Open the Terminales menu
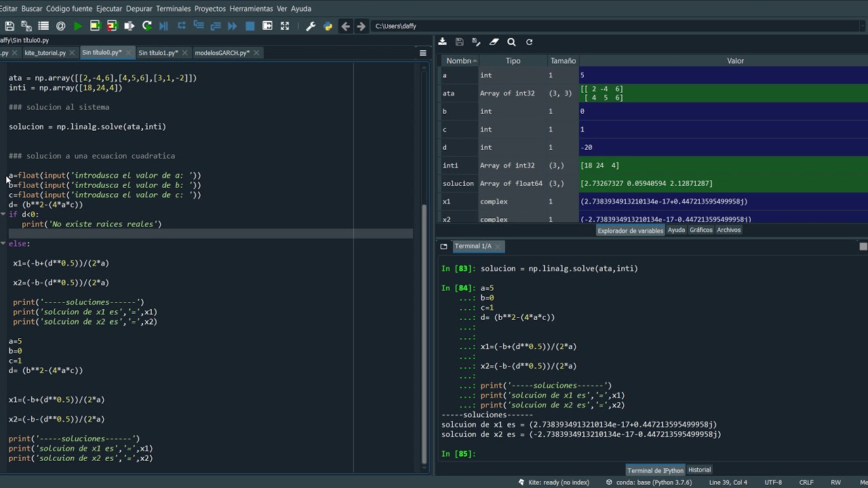Screen dimensions: 868x488 point(174,9)
